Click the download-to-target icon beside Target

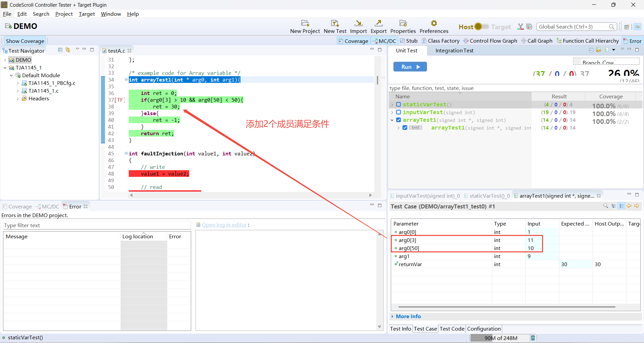(x=521, y=27)
